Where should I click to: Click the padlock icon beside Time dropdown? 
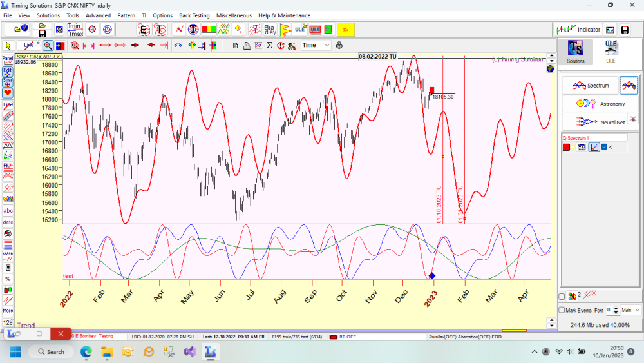point(339,45)
